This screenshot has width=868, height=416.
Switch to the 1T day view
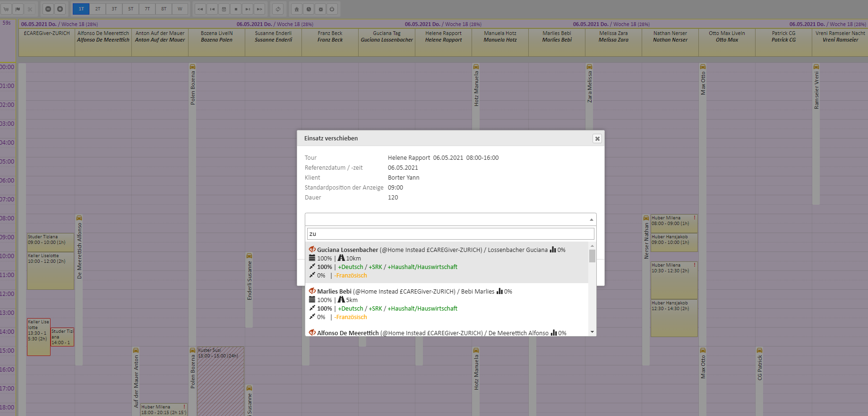pos(81,9)
